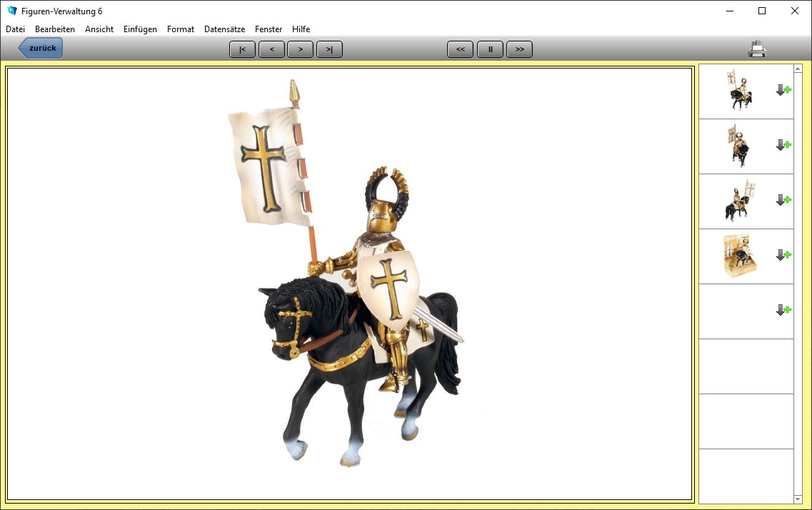This screenshot has height=510, width=812.
Task: Skip slideshow forward with >> button
Action: click(x=519, y=49)
